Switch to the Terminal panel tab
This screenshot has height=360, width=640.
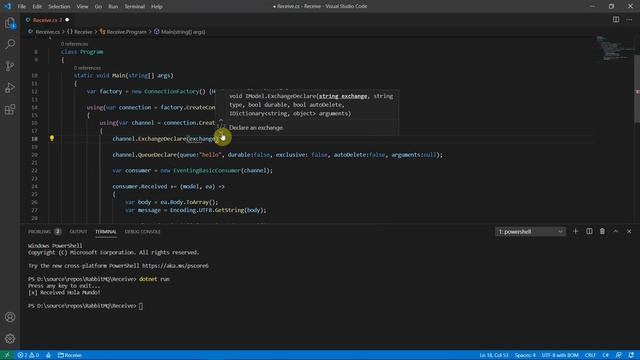coord(106,231)
